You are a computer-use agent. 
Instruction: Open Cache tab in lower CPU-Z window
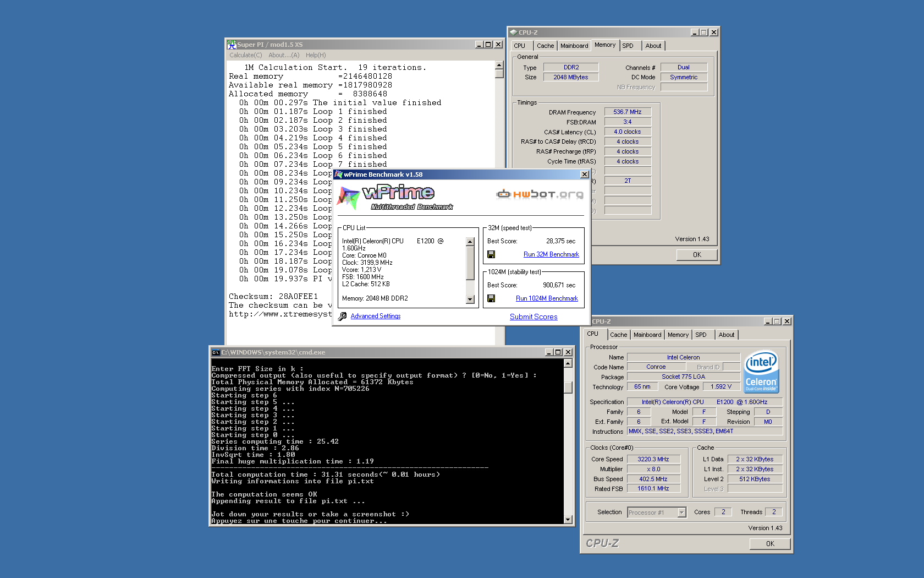coord(619,335)
